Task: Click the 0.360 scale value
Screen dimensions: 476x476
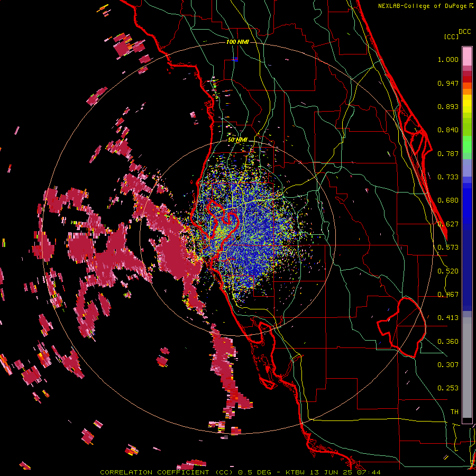Action: coord(448,342)
